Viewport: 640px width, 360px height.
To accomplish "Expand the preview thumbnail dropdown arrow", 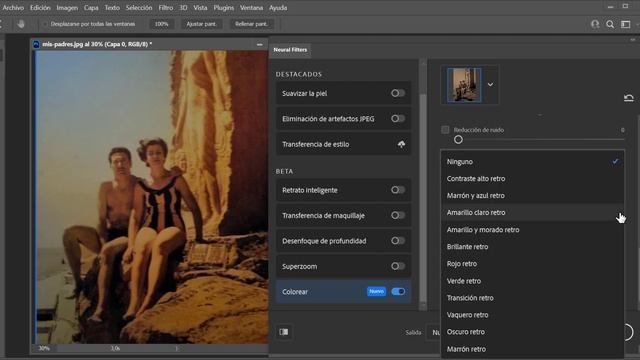I will 490,84.
